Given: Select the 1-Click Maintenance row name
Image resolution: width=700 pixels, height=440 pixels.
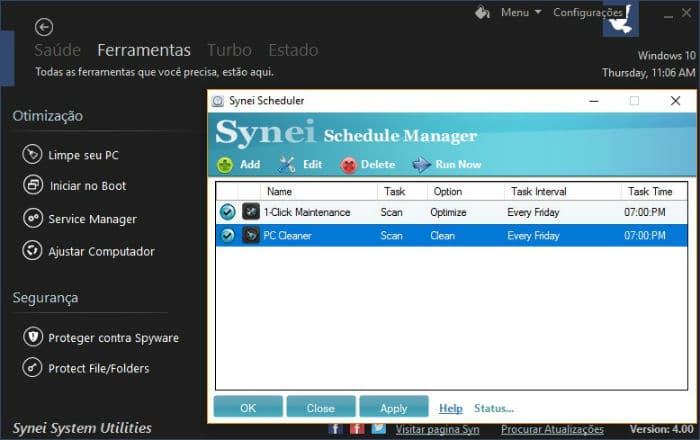Looking at the screenshot, I should [307, 212].
